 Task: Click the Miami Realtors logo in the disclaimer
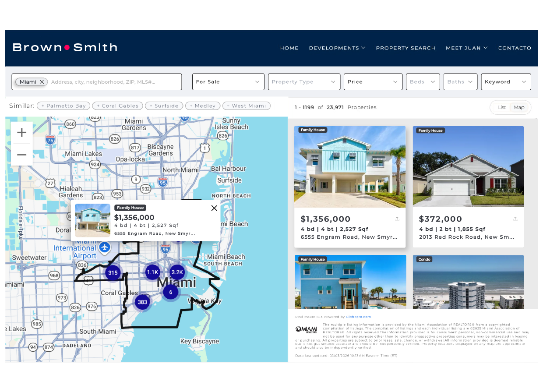(x=307, y=328)
